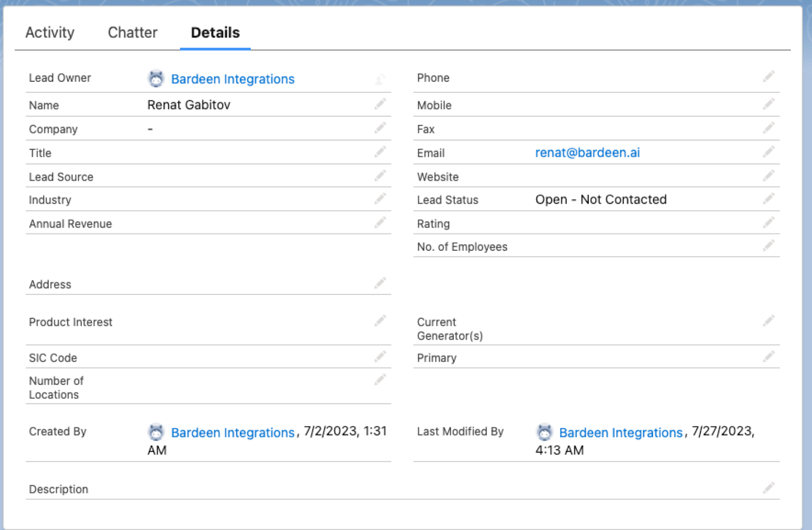Click the 7/27/2023 modified date text
The width and height of the screenshot is (812, 530).
coord(723,431)
